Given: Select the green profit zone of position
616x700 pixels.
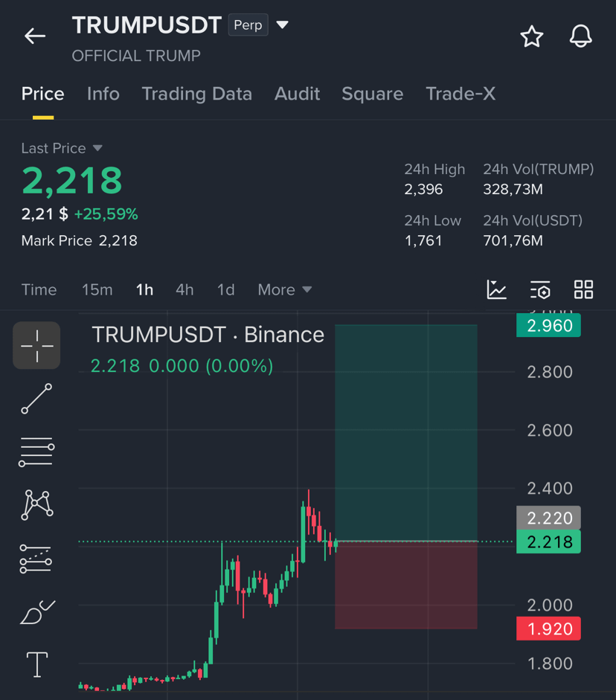Looking at the screenshot, I should pos(405,433).
